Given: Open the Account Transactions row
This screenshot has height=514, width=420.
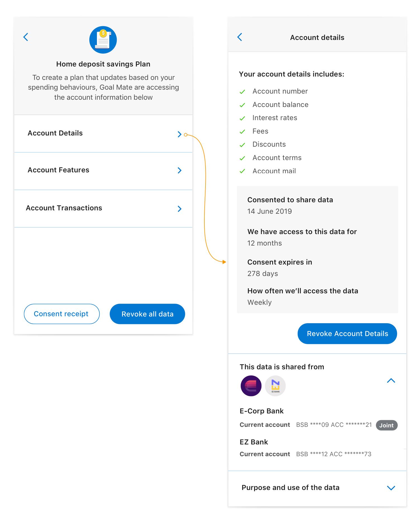Looking at the screenshot, I should click(x=103, y=208).
